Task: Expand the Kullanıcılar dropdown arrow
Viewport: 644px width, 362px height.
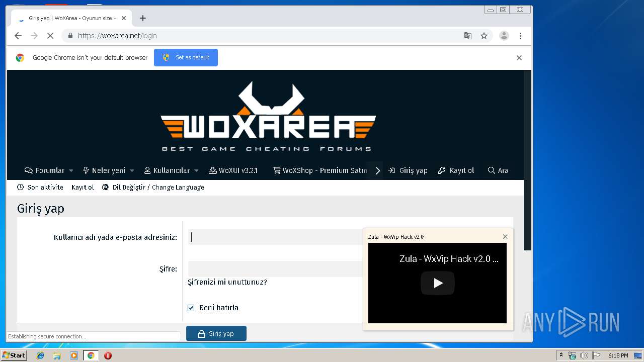Action: point(196,170)
